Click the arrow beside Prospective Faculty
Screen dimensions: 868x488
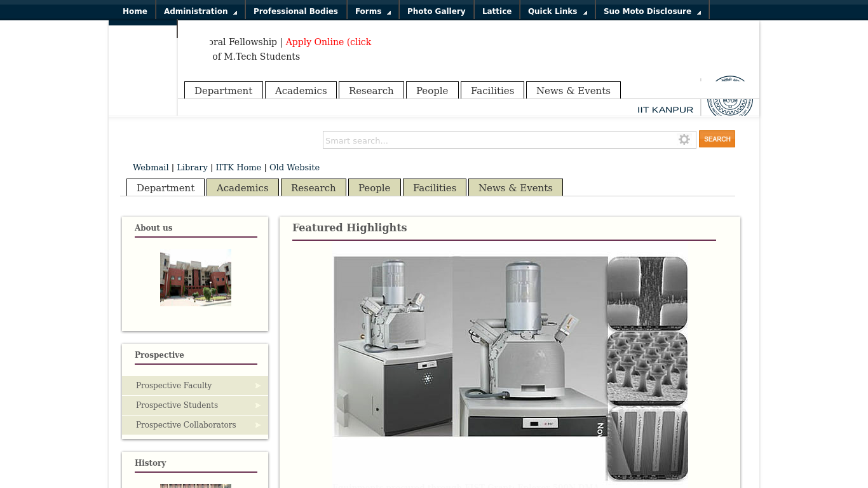coord(257,386)
